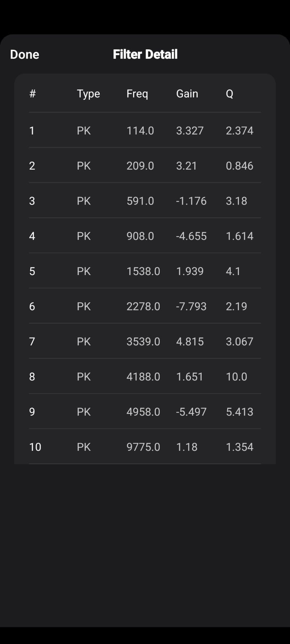
Task: Select the Freq column header
Action: point(137,94)
